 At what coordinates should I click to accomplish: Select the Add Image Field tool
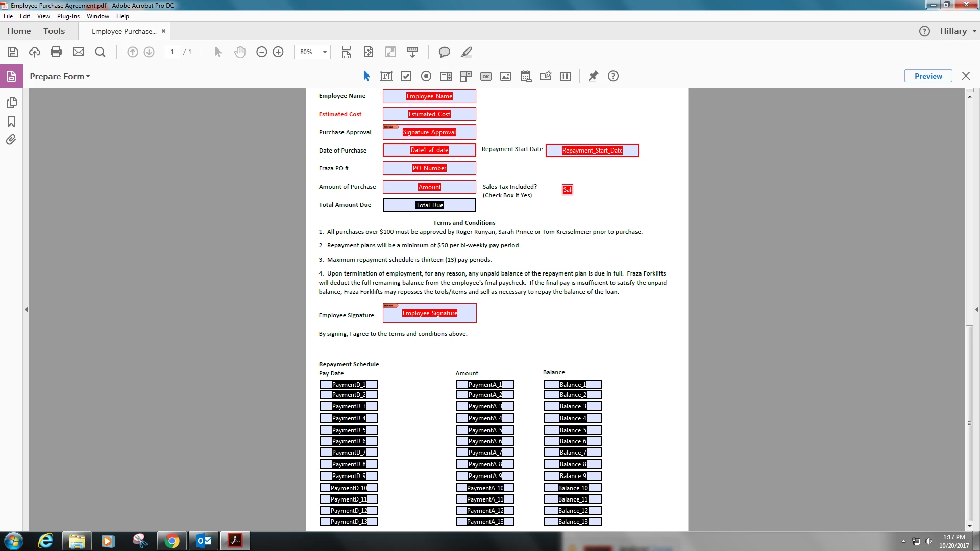point(505,77)
